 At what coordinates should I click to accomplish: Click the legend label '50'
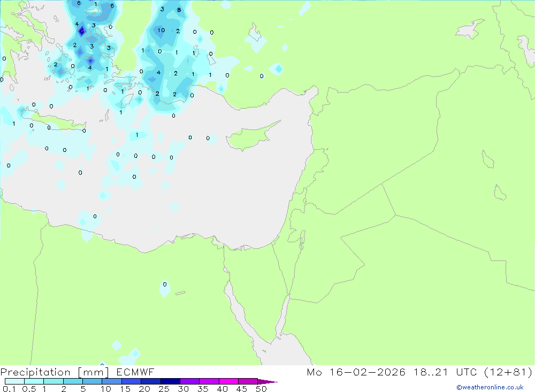click(x=261, y=389)
